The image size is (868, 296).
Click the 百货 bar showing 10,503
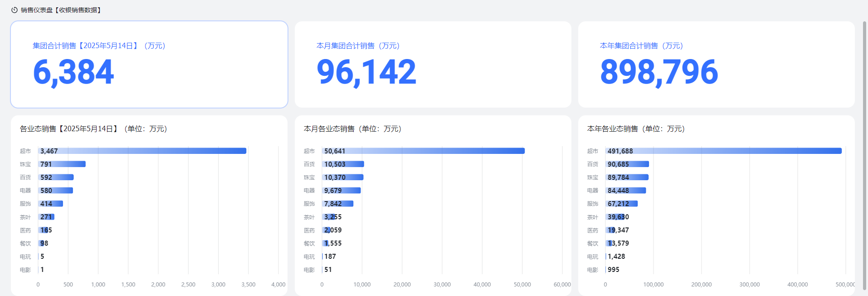343,164
